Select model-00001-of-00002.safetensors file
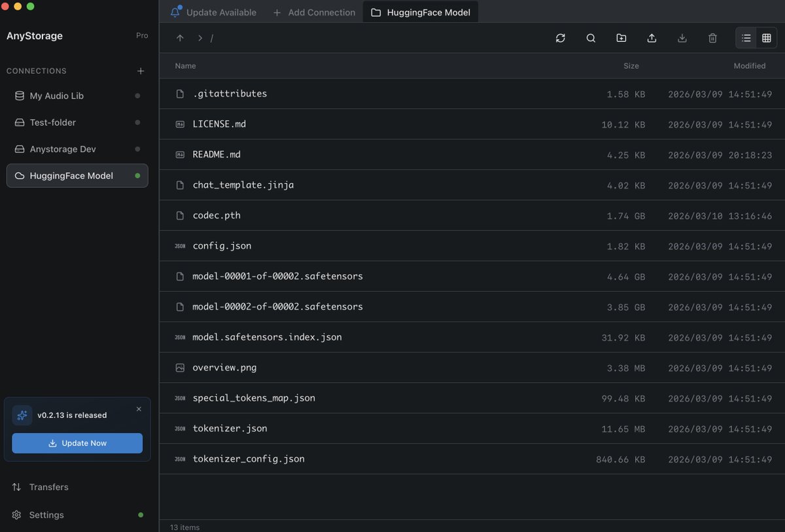 (472, 276)
